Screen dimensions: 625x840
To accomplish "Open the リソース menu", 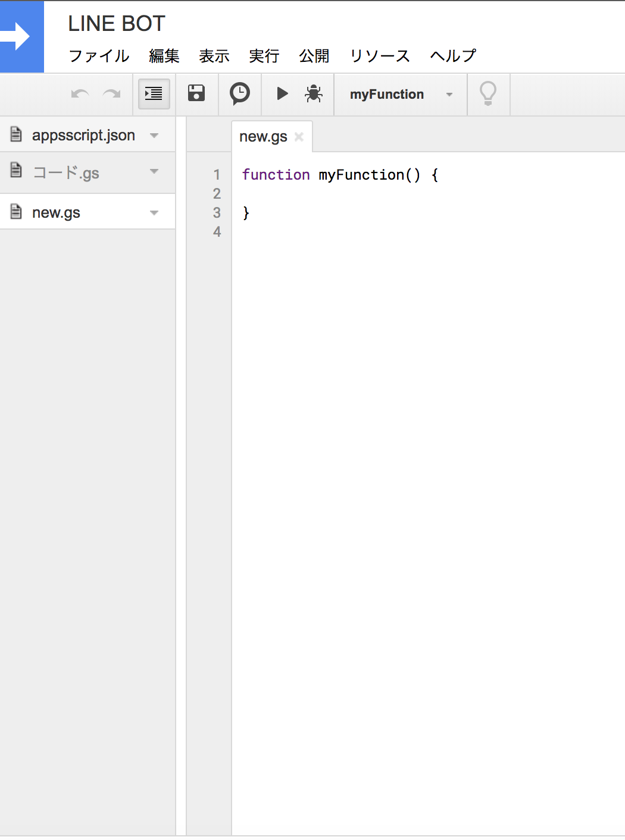I will [x=380, y=55].
